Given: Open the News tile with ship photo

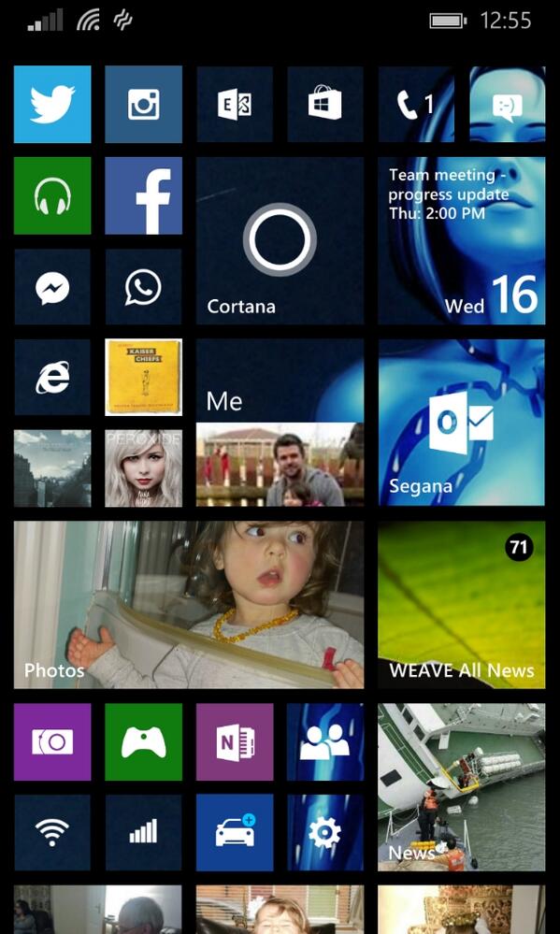Looking at the screenshot, I should (x=462, y=787).
